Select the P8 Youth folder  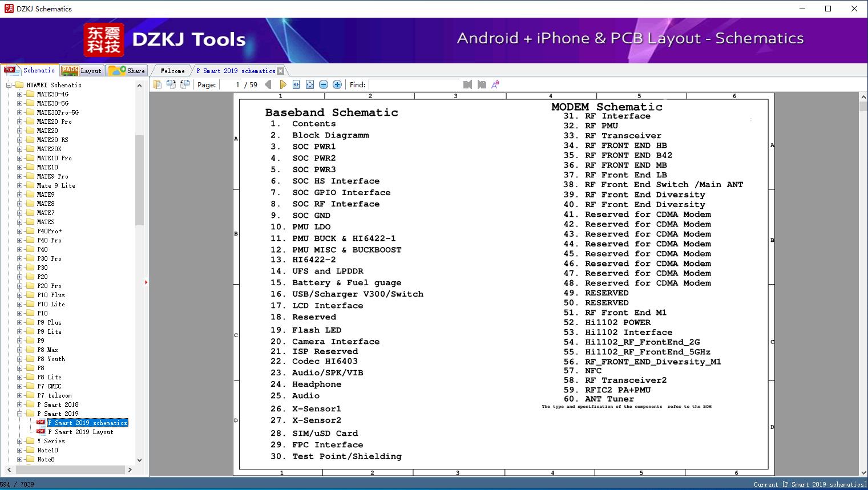(51, 359)
